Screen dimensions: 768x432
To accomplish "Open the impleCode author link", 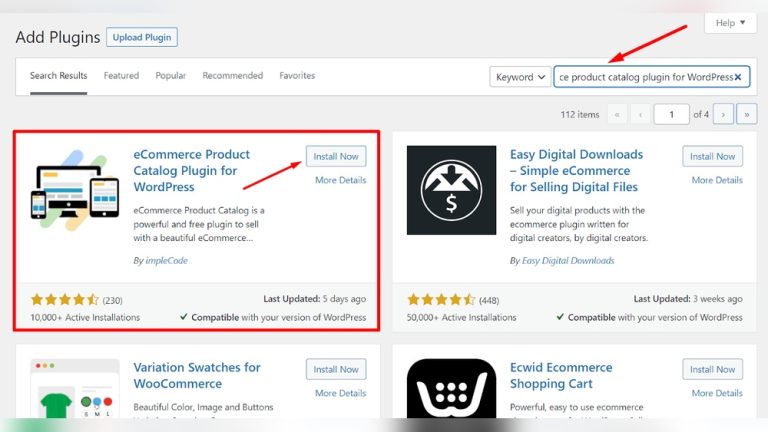I will click(167, 261).
